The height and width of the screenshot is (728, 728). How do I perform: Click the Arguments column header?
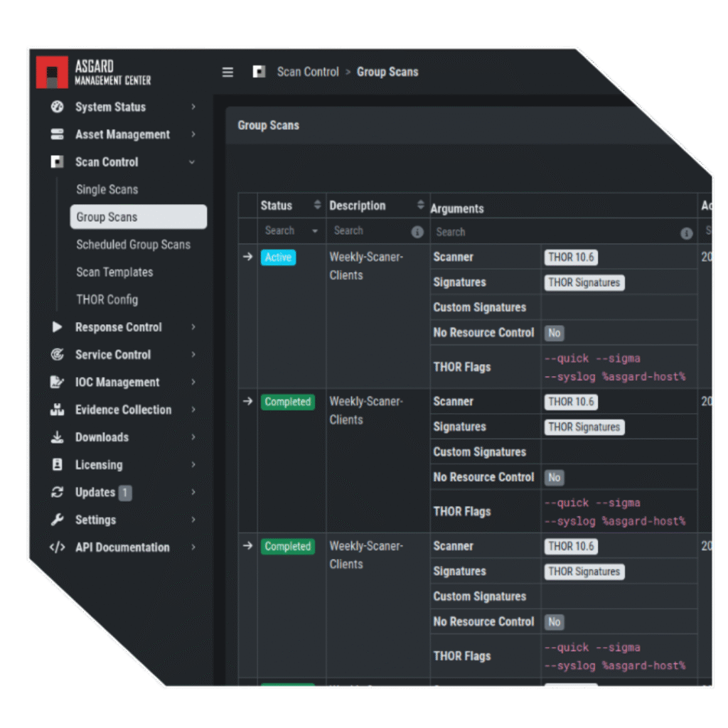pyautogui.click(x=457, y=208)
